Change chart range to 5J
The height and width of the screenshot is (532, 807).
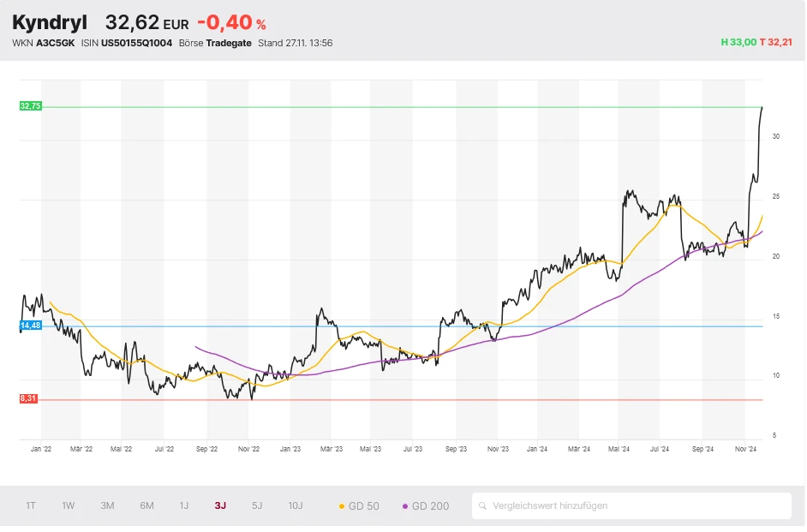click(257, 505)
